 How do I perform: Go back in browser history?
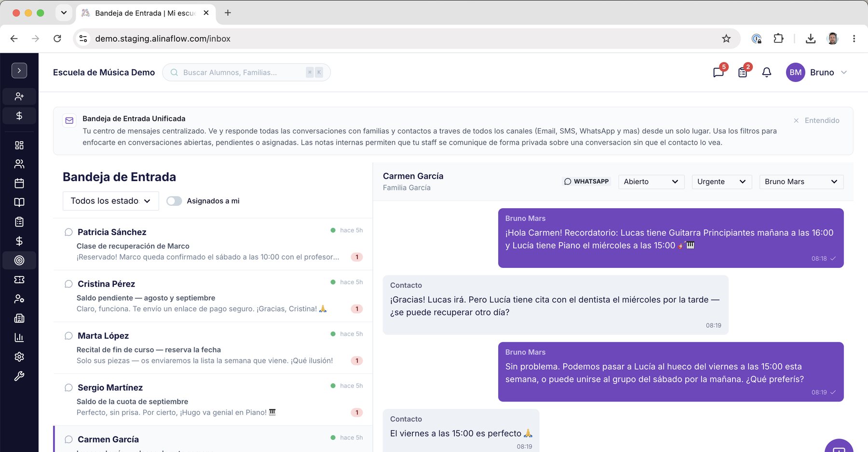coord(14,39)
